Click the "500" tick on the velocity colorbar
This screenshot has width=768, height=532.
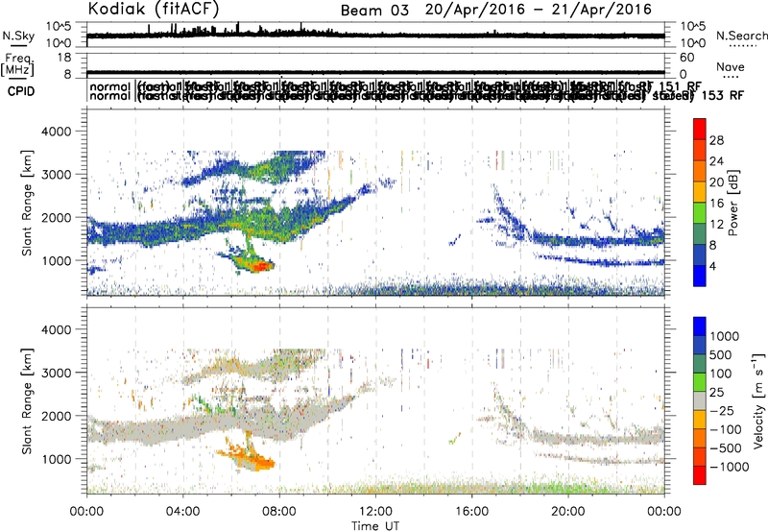point(721,354)
